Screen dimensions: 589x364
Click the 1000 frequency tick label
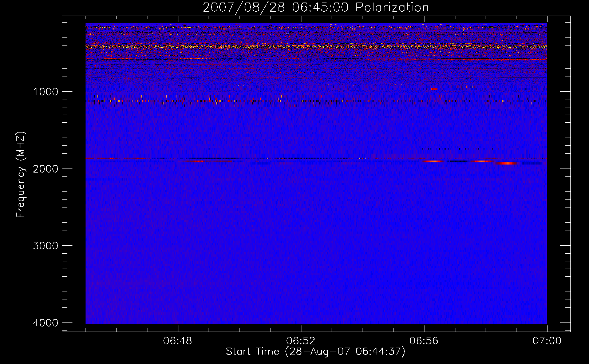46,92
